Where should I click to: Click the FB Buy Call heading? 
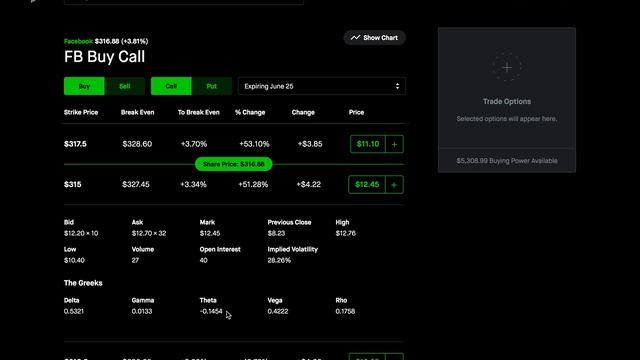coord(104,57)
